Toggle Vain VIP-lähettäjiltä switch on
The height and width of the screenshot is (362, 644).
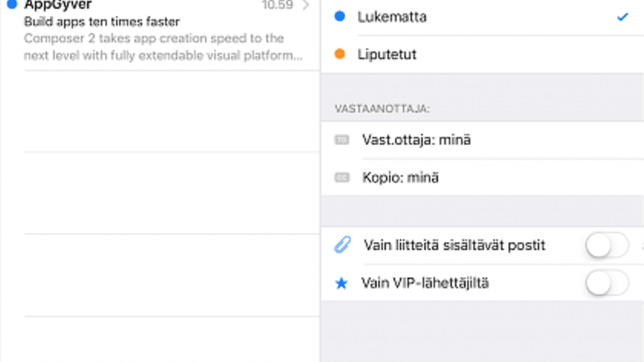click(x=607, y=283)
